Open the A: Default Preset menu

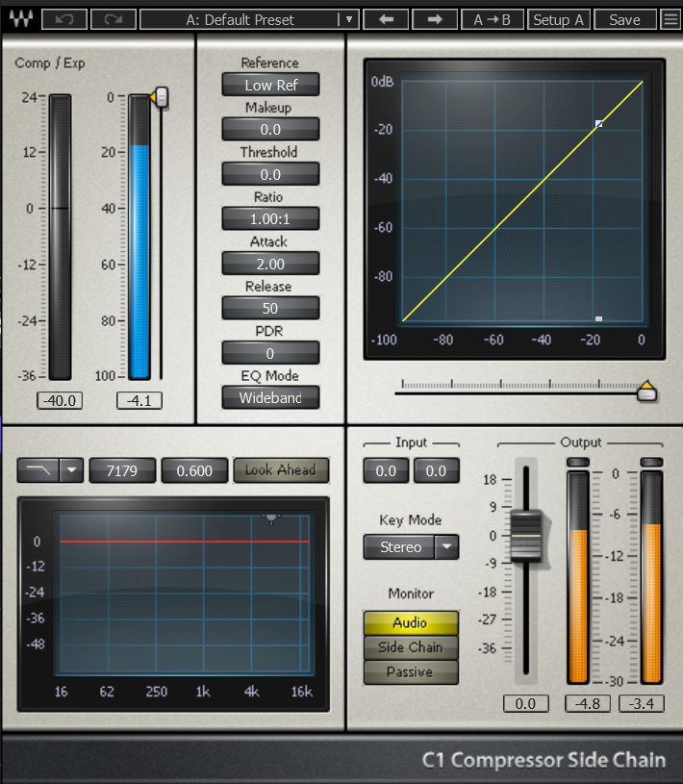pyautogui.click(x=240, y=19)
